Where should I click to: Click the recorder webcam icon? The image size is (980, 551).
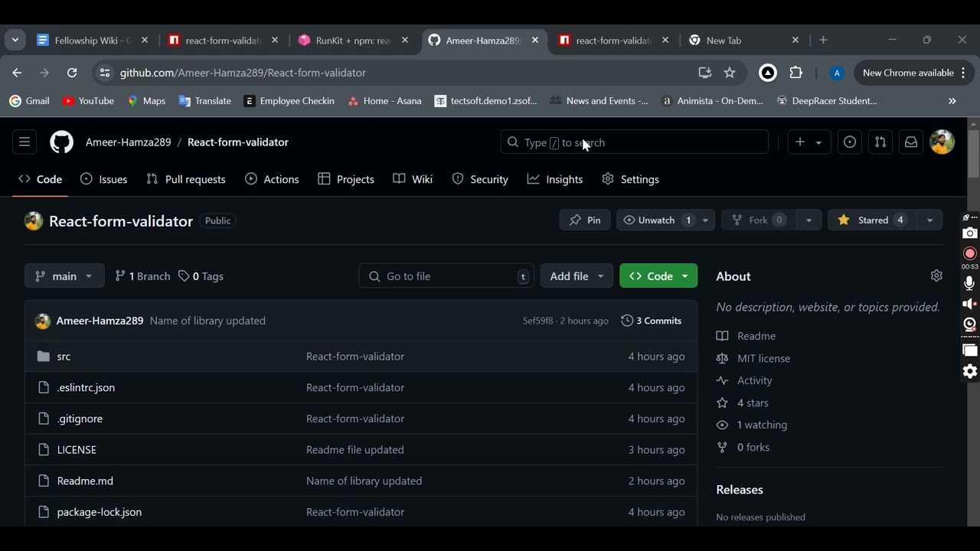(970, 325)
